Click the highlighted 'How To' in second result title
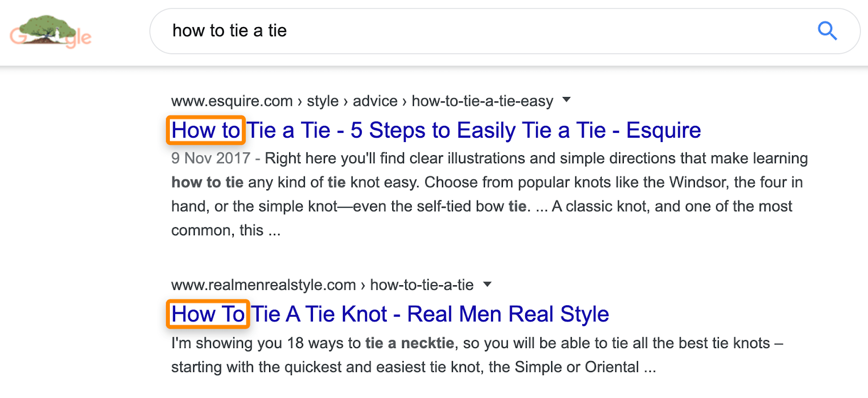The height and width of the screenshot is (398, 868). pos(208,313)
